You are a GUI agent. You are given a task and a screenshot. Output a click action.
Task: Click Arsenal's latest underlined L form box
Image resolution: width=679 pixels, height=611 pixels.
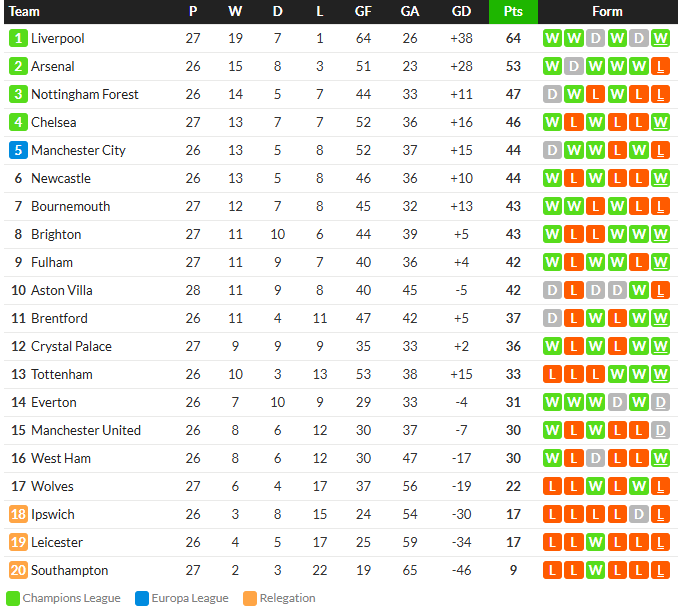660,66
